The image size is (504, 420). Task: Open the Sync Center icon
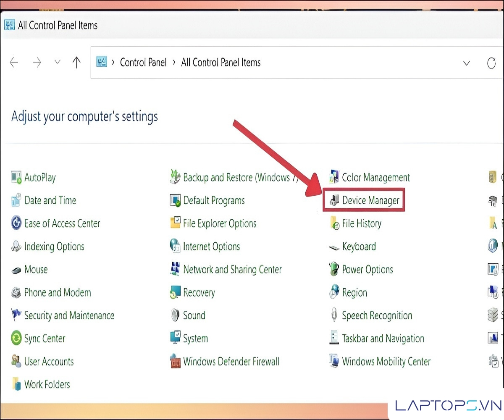16,339
